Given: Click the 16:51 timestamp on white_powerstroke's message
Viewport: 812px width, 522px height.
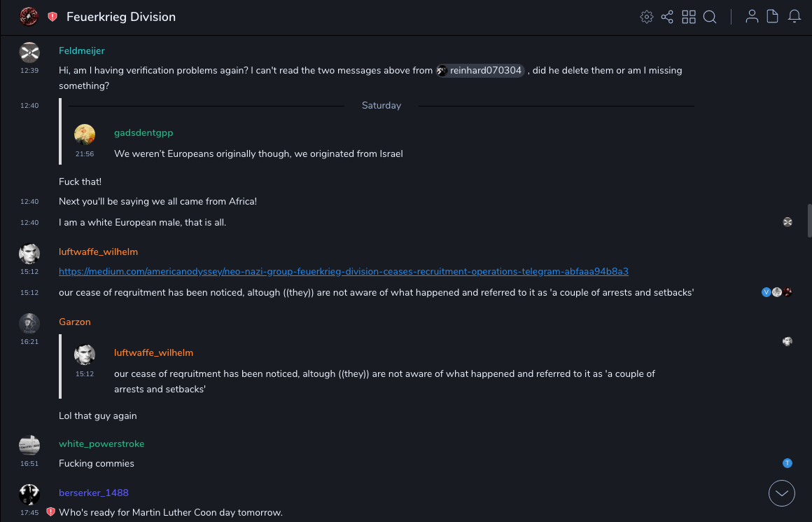Looking at the screenshot, I should (x=29, y=463).
